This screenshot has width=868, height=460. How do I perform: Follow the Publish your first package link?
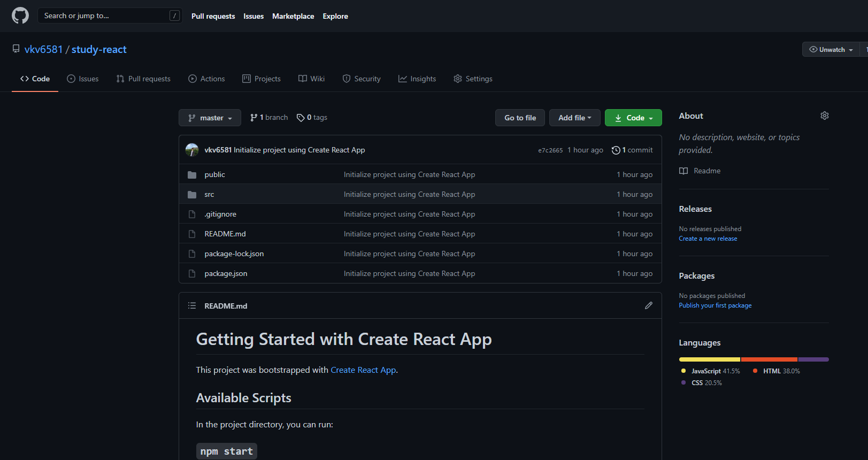tap(715, 305)
